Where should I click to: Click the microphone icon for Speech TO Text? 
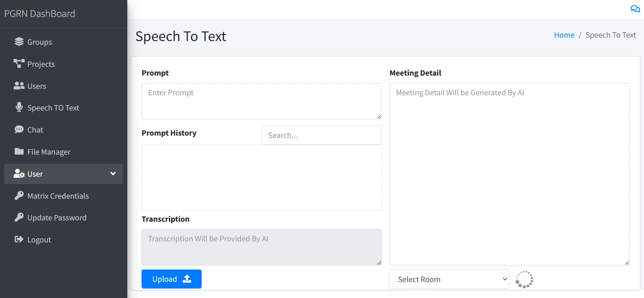(x=19, y=107)
